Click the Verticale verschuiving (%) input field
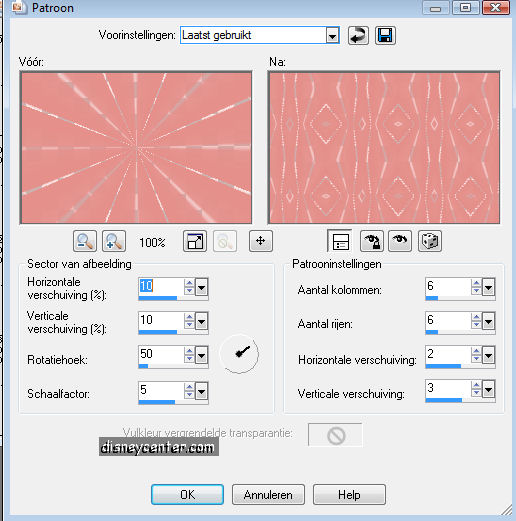The width and height of the screenshot is (516, 521). coord(161,320)
